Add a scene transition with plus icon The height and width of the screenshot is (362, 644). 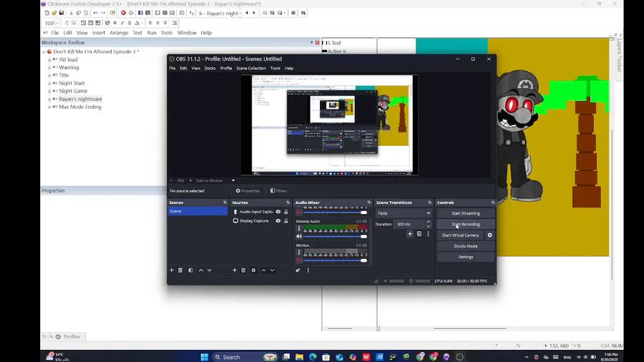pos(410,234)
